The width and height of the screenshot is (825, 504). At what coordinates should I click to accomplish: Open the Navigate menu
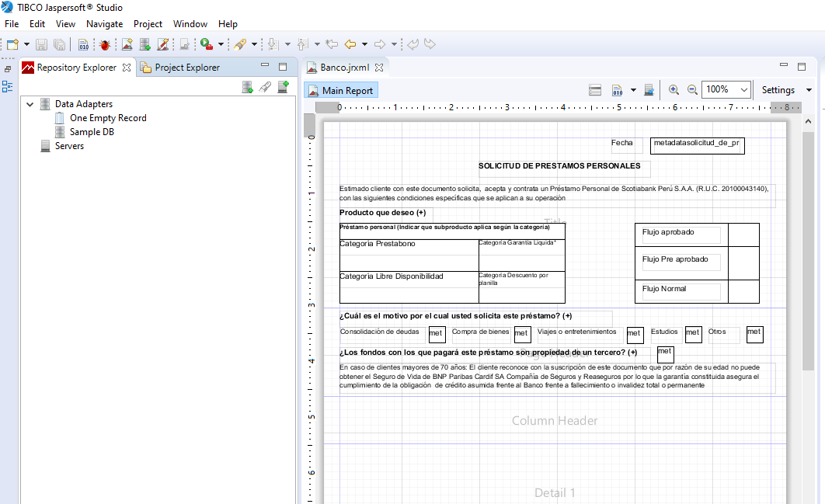click(104, 24)
